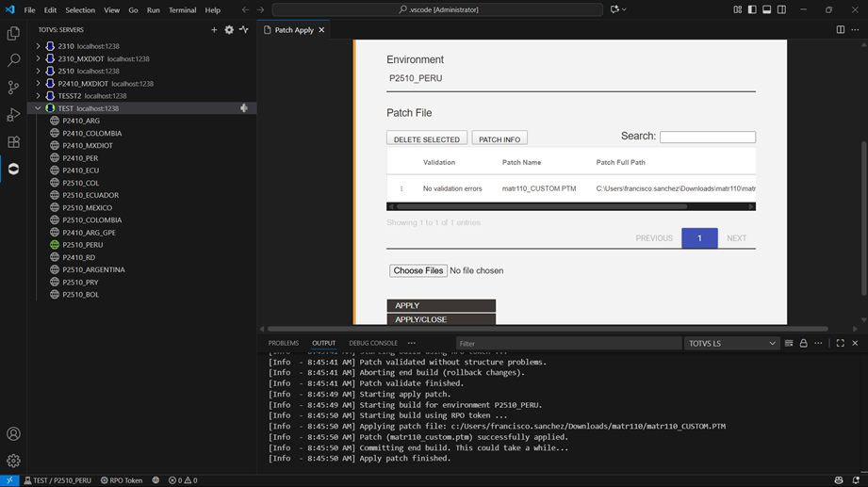Expand the TESST2 server node

coord(39,96)
